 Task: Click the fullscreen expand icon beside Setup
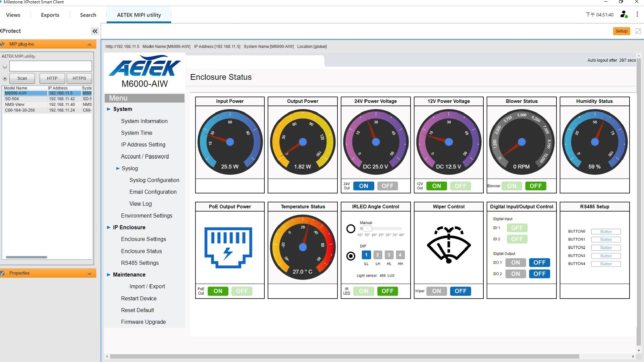tap(638, 31)
